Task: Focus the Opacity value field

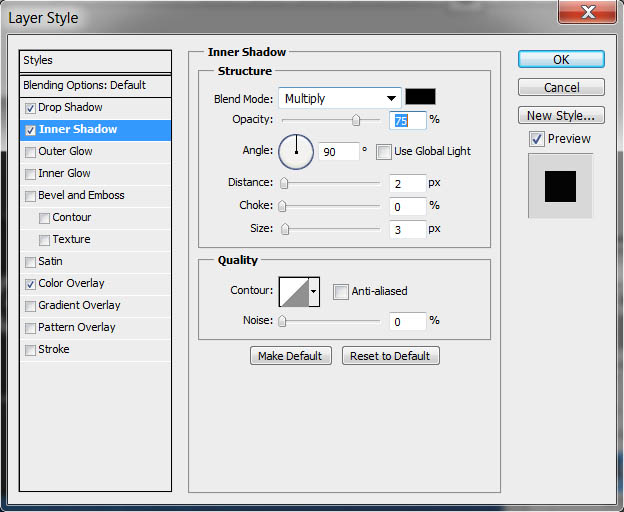Action: pos(408,120)
